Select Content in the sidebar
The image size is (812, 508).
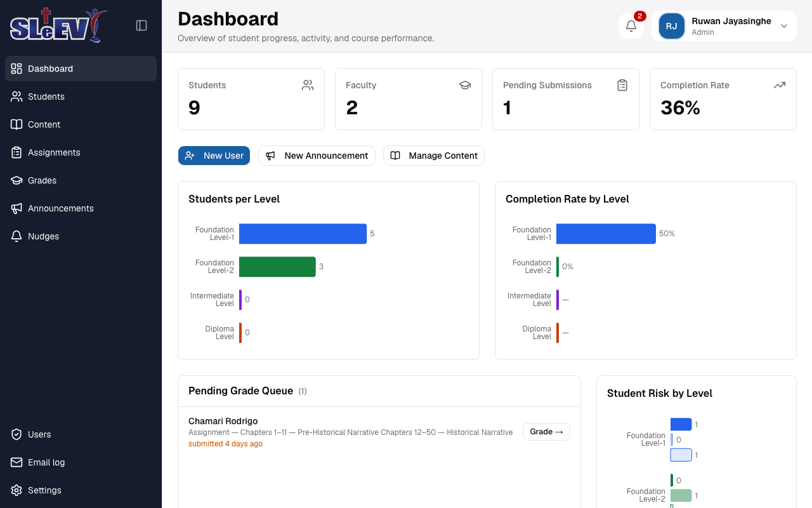pyautogui.click(x=81, y=124)
